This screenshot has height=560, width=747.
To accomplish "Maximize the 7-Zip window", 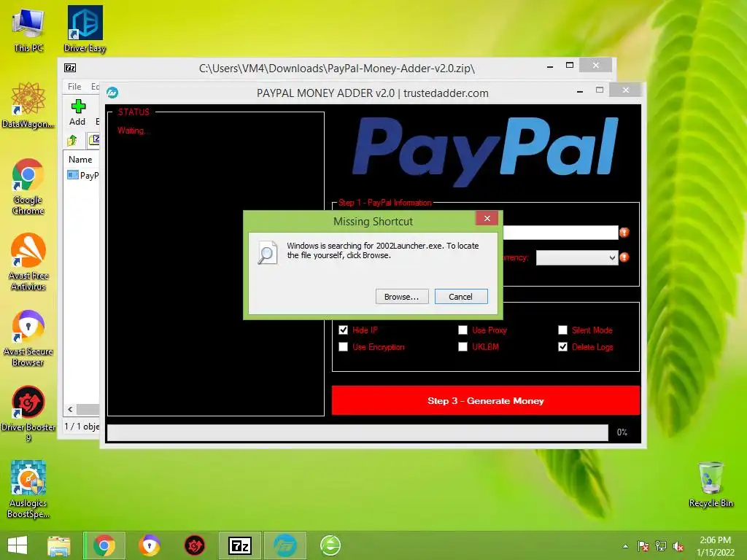I will [569, 65].
